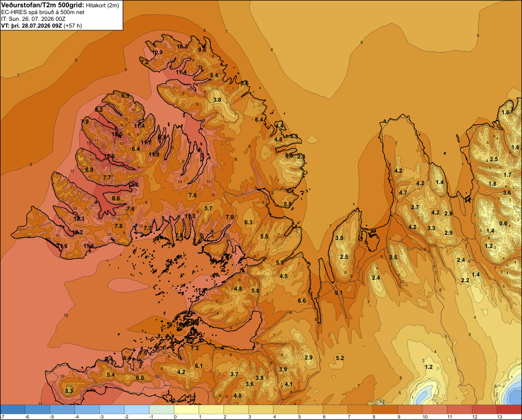Click the 'Veðurstofan/T2m 500grid:' title text
This screenshot has width=522, height=420.
click(x=43, y=5)
